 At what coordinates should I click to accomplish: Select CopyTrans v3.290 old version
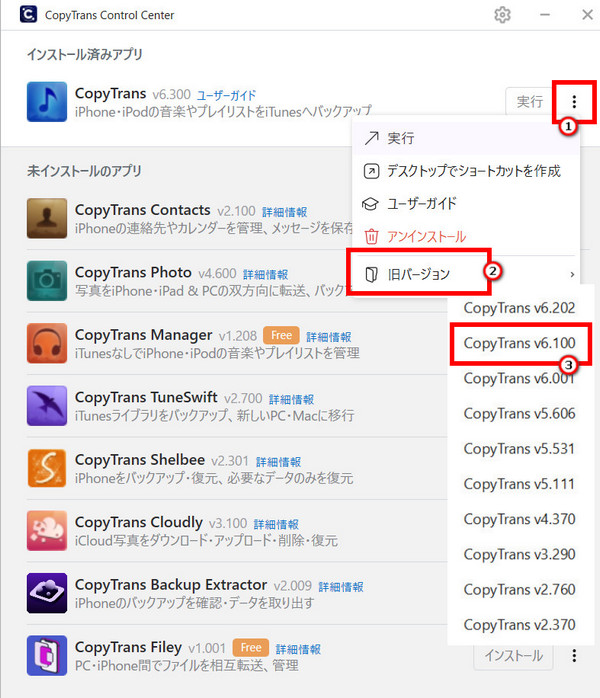tap(520, 554)
